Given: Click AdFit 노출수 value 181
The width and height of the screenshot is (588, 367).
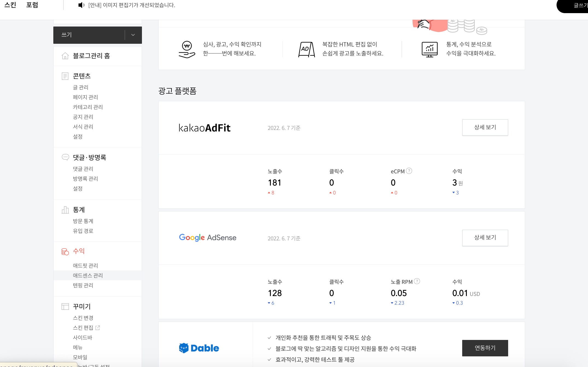Looking at the screenshot, I should coord(275,183).
